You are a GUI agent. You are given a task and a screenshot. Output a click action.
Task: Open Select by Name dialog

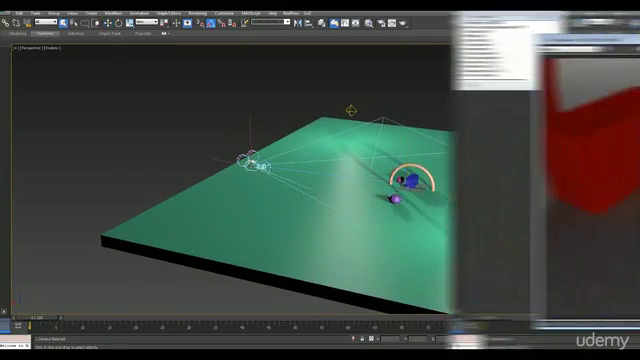click(x=74, y=23)
